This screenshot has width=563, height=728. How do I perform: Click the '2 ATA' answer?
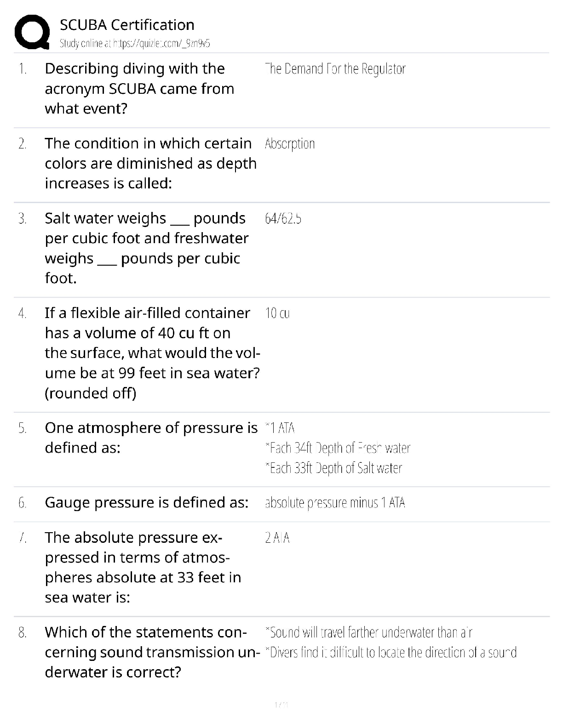tap(277, 538)
